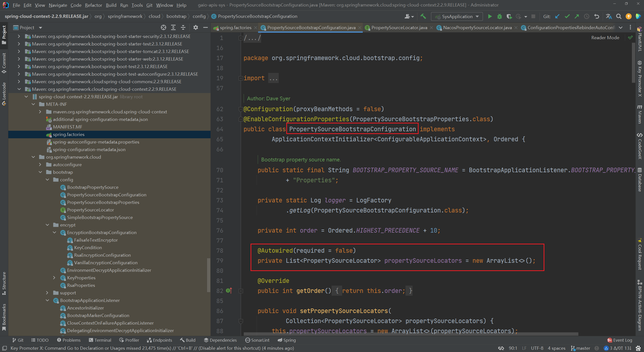Click the Git commit checkmark icon
The height and width of the screenshot is (352, 644).
(x=567, y=16)
